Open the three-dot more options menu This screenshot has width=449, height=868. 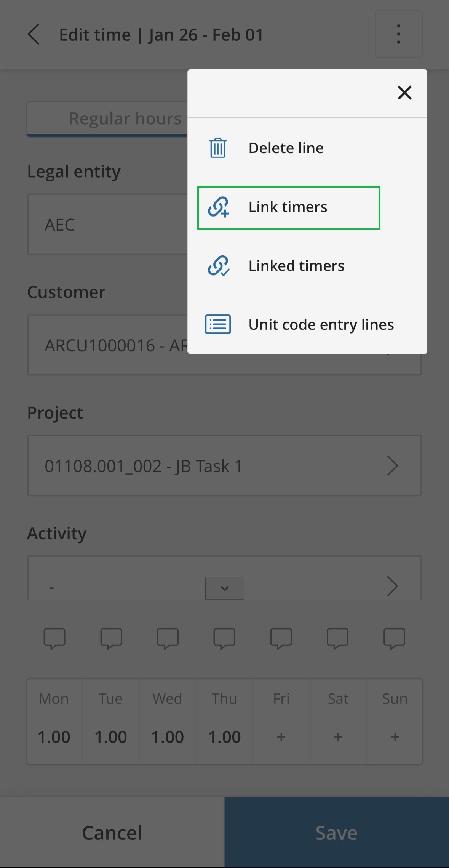(398, 34)
